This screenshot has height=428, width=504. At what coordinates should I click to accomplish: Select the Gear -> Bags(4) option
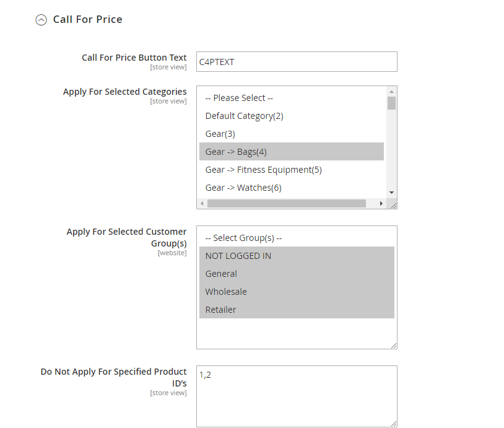click(x=292, y=152)
